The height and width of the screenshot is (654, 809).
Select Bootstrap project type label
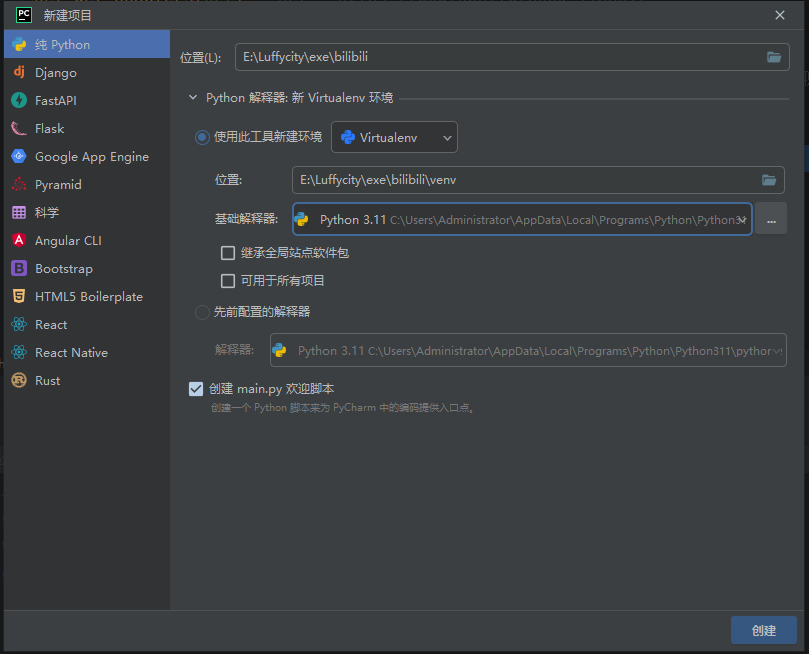[64, 268]
